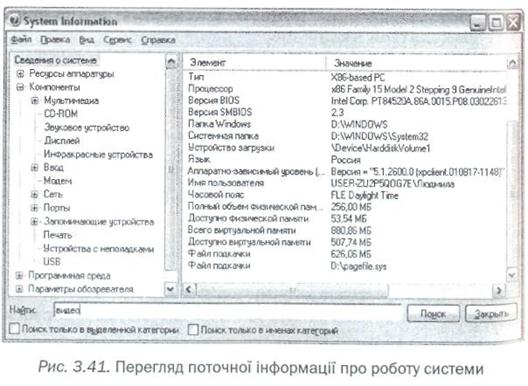Expand the Ввод node

34,167
